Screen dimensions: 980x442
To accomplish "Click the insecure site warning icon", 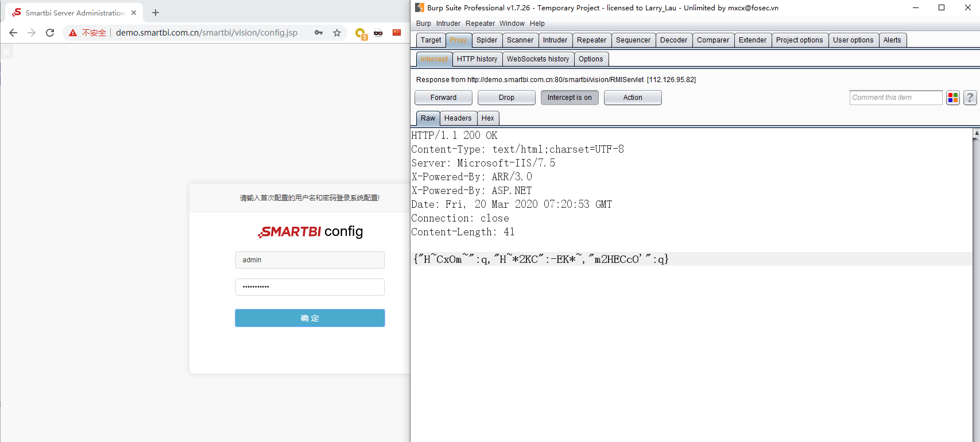I will coord(73,33).
